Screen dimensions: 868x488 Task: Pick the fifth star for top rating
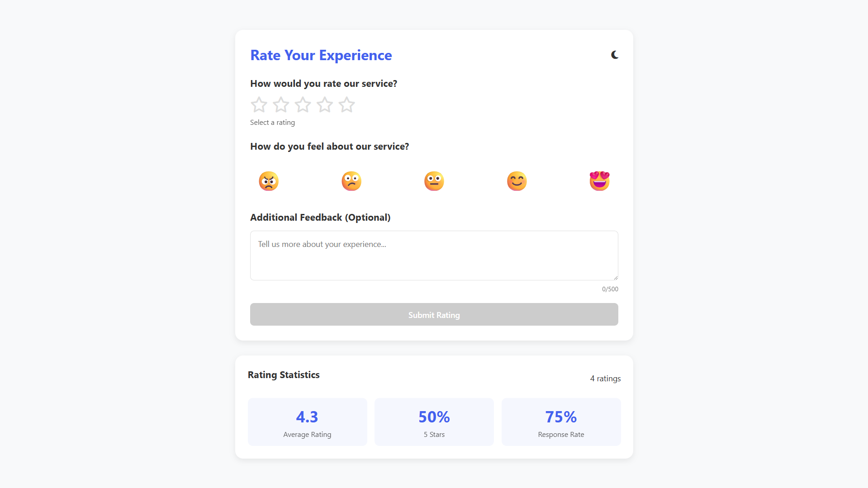click(347, 105)
